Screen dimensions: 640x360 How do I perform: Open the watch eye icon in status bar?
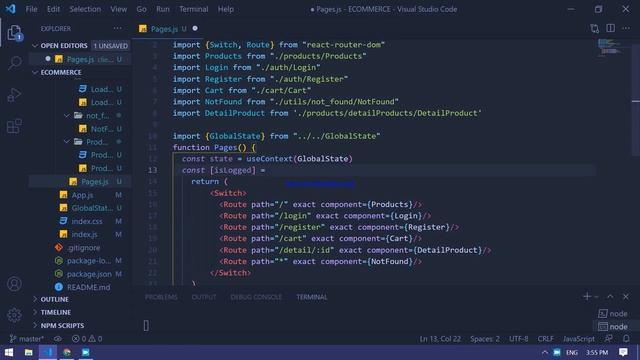pyautogui.click(x=58, y=339)
